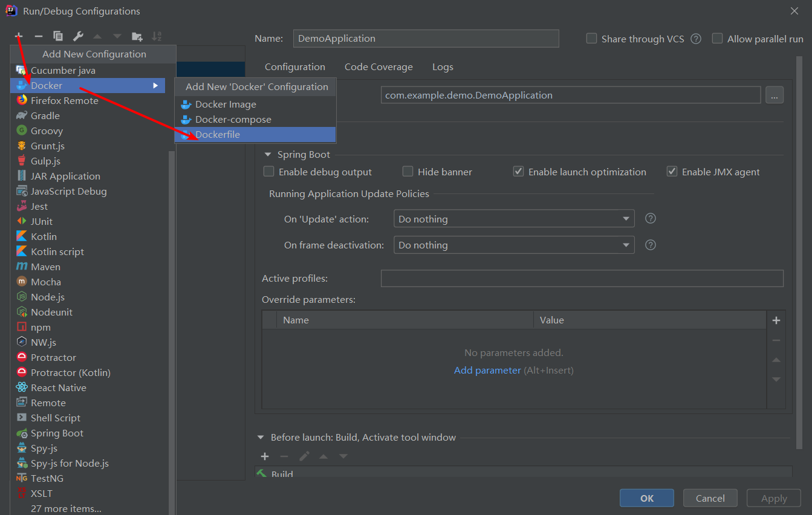Open help for Share through VCS
This screenshot has width=812, height=515.
696,39
